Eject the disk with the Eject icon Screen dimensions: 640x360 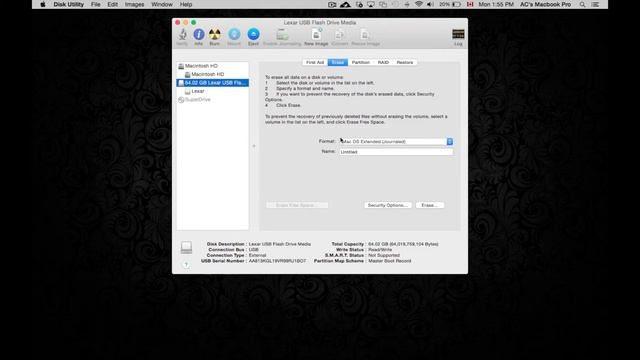pos(253,34)
